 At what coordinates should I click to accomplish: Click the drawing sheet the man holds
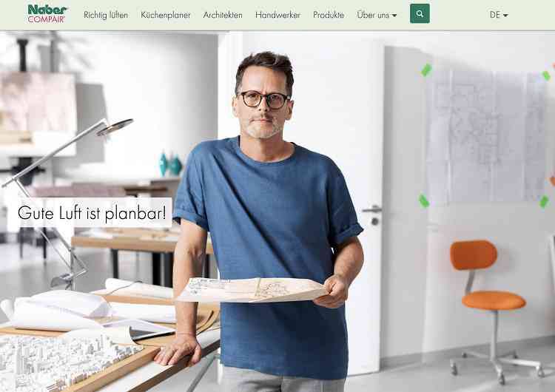[252, 290]
